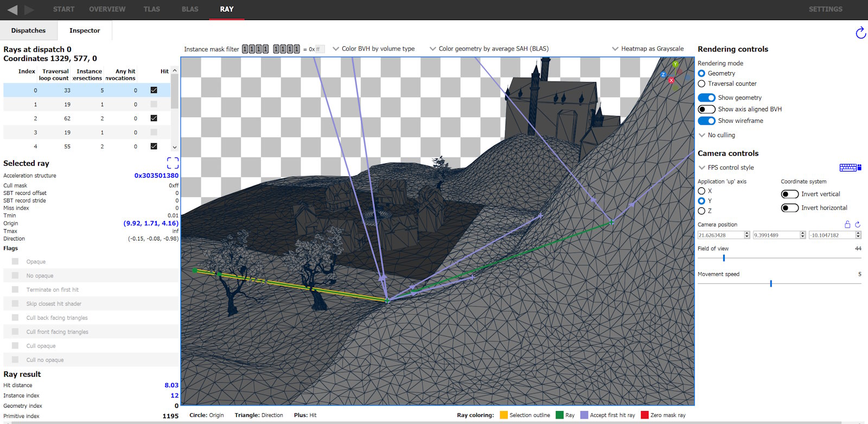The width and height of the screenshot is (868, 424).
Task: Click the refresh icon in top-right corner
Action: pos(860,33)
